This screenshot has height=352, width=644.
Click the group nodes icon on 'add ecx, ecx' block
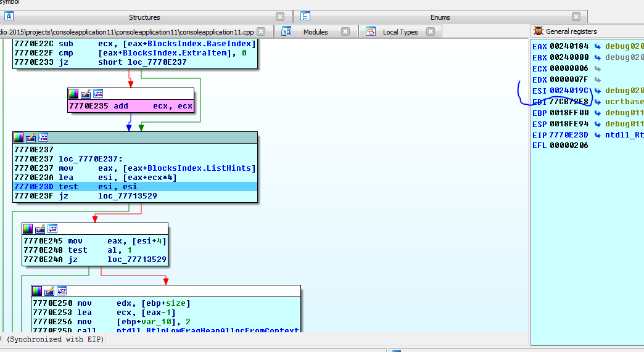tap(98, 94)
